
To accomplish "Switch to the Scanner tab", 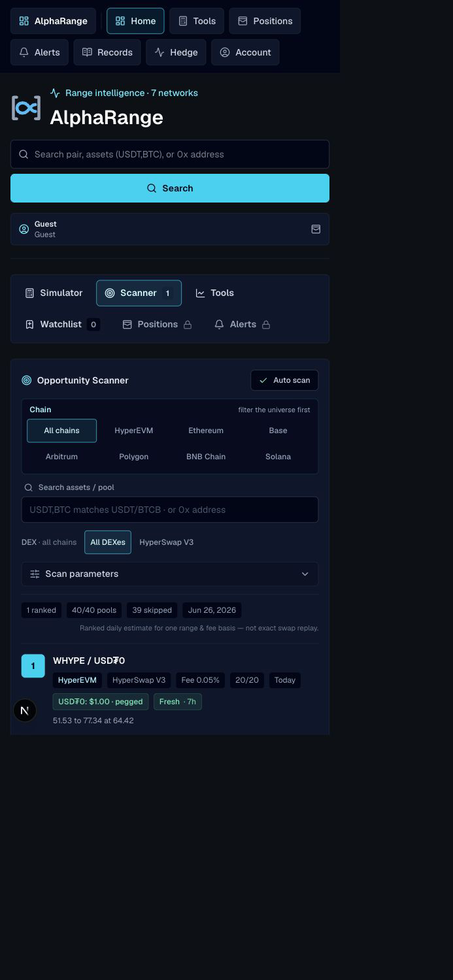I will (139, 293).
